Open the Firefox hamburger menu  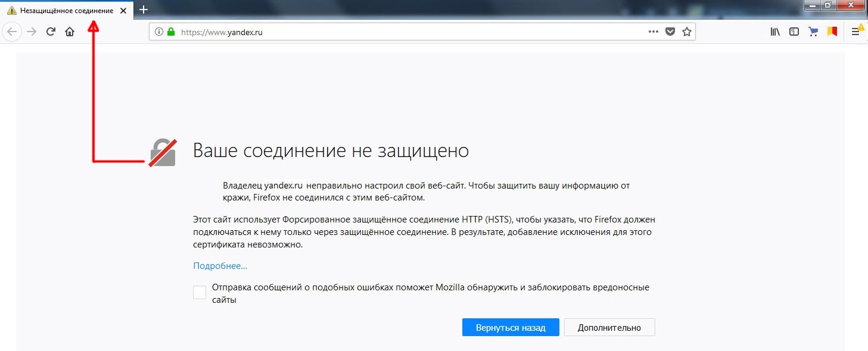pyautogui.click(x=856, y=32)
